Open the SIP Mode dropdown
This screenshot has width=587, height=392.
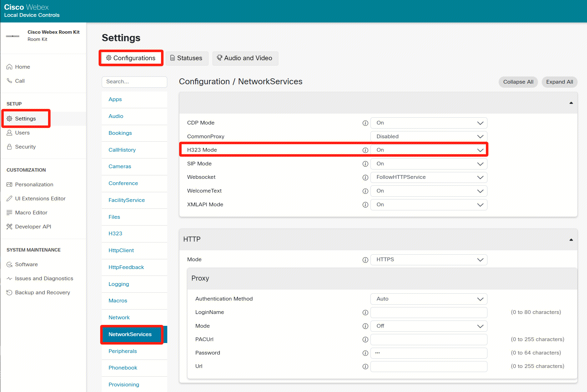(429, 164)
